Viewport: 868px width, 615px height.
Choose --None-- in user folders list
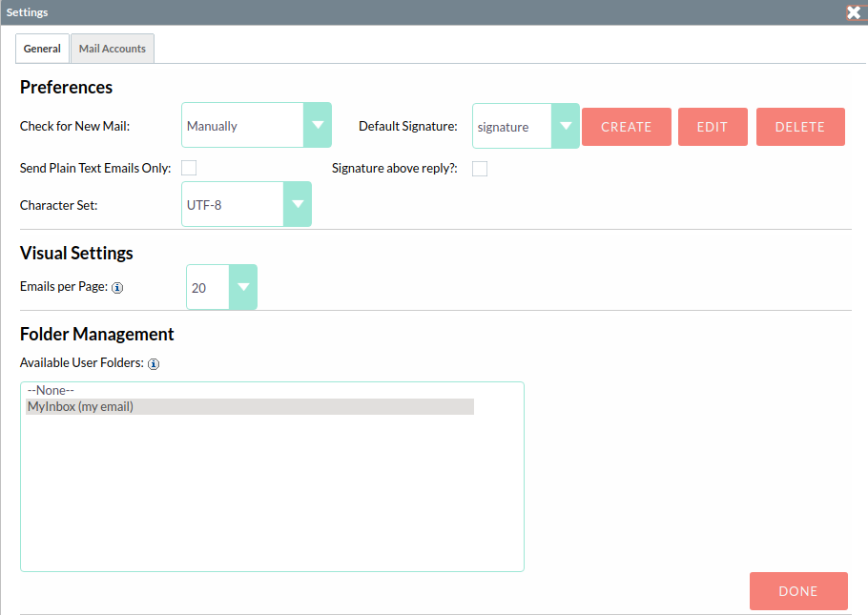[52, 391]
